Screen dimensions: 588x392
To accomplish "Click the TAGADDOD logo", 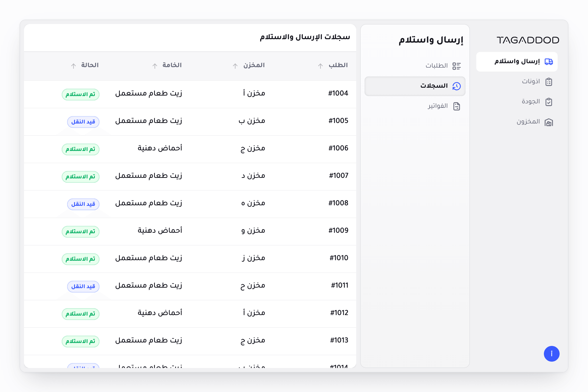I will click(528, 40).
